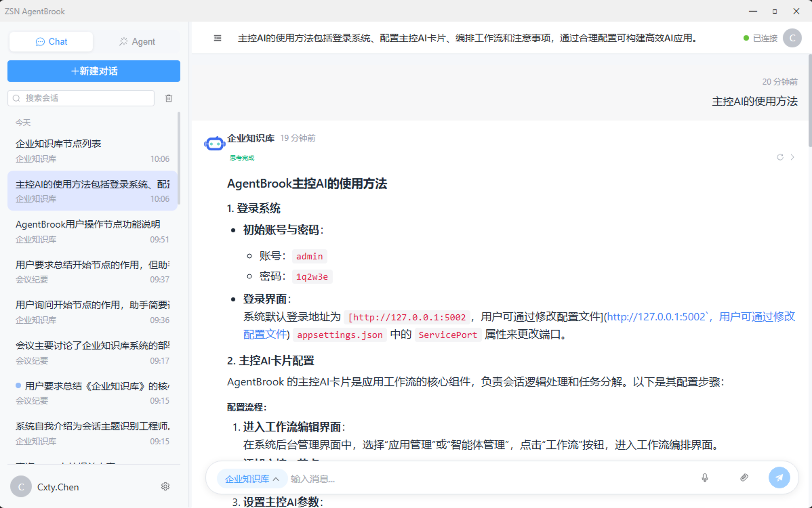Screen dimensions: 812x508
Task: Click the paperclip attachment icon
Action: click(744, 478)
